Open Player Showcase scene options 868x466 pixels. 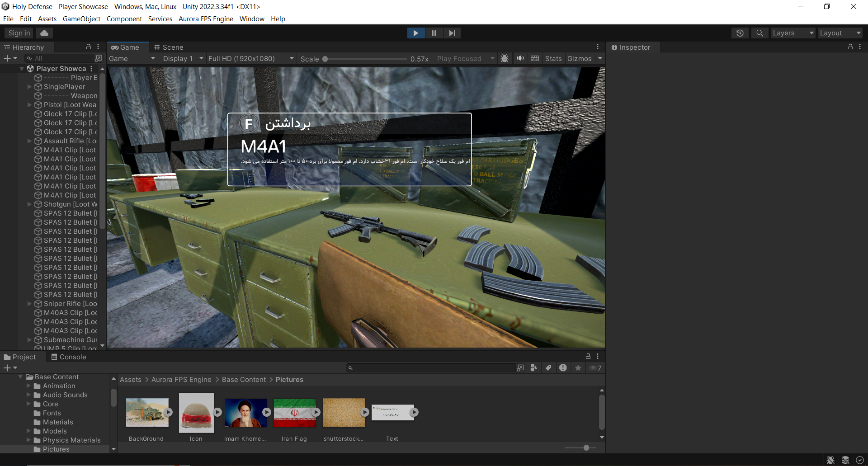(x=91, y=69)
